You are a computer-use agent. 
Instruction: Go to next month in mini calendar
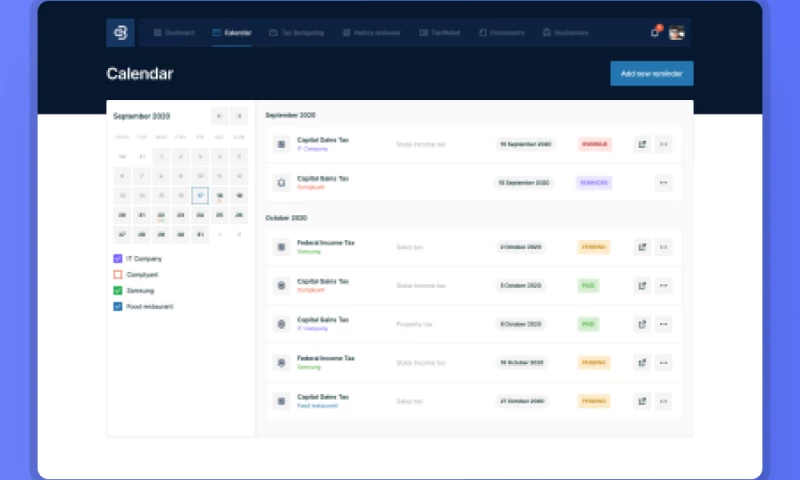238,116
